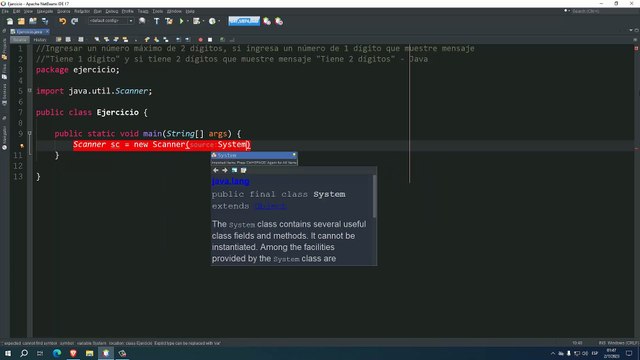Open File Explorer from taskbar

pos(89,353)
